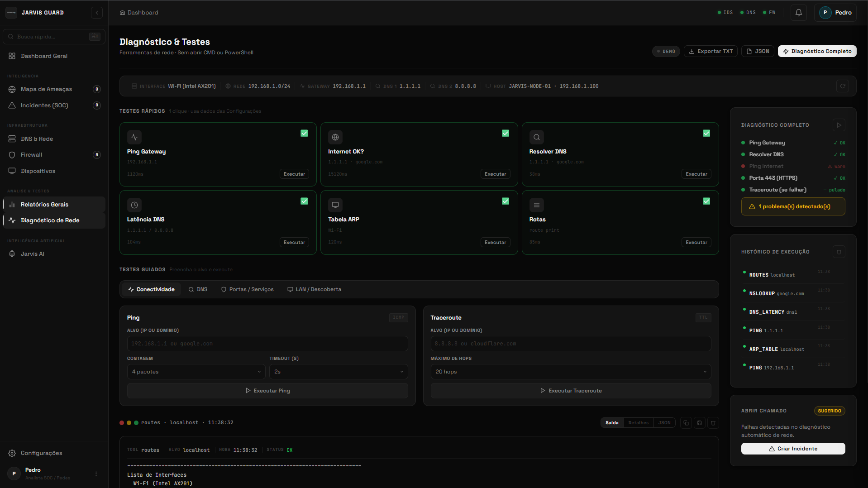Click the Busca rápida search field
868x488 pixels.
click(x=54, y=37)
